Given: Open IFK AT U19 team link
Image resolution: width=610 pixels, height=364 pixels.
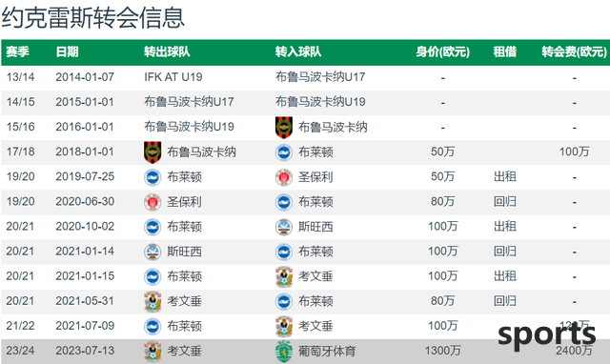Looking at the screenshot, I should point(173,77).
